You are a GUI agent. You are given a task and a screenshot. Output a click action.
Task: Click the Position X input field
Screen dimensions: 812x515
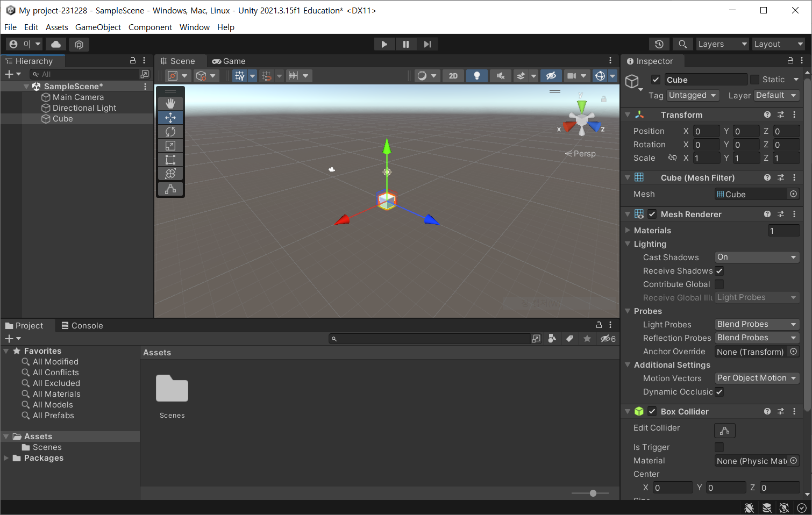706,131
